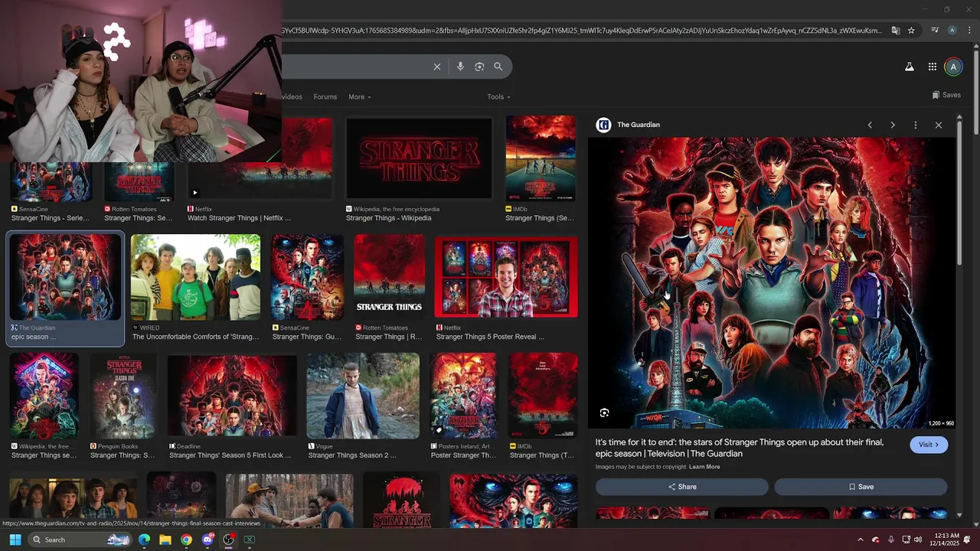This screenshot has width=980, height=551.
Task: Open the Tools options
Action: (498, 97)
